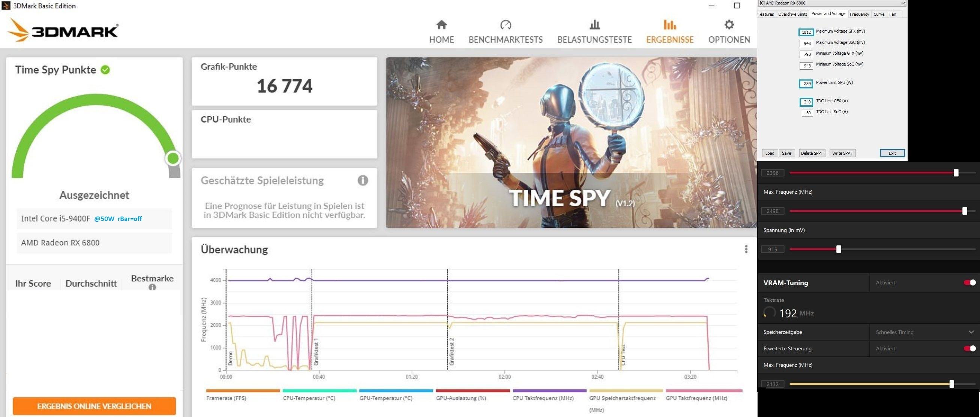
Task: Toggle Framerate (FPS) legend entry
Action: [x=243, y=395]
